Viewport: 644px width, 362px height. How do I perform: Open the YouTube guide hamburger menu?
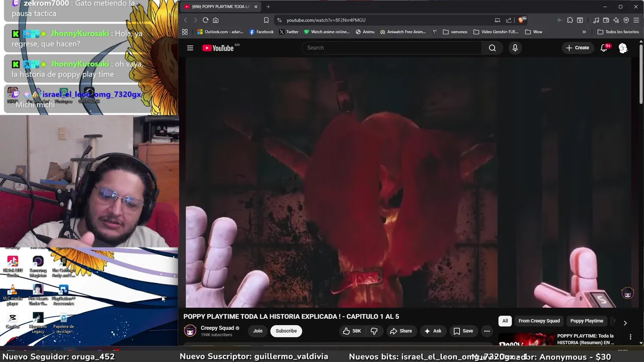point(190,48)
